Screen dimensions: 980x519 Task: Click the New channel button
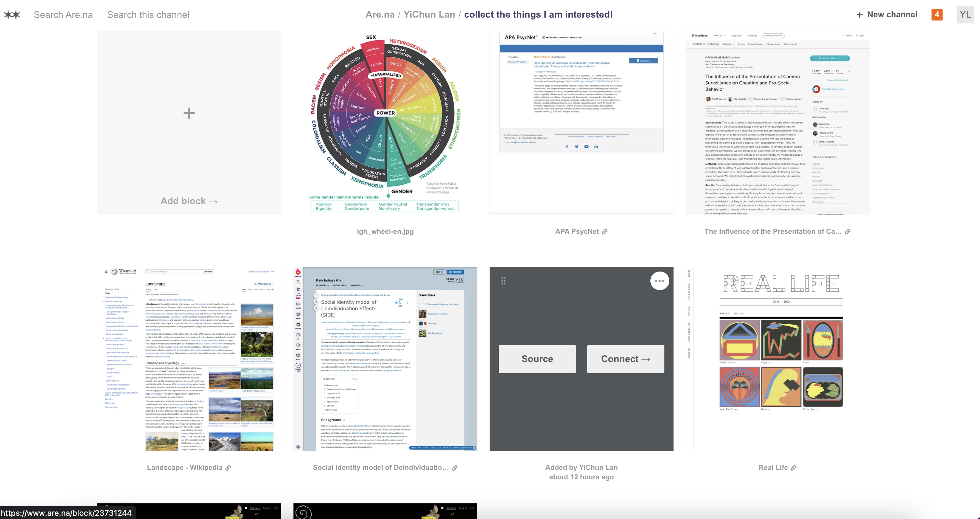(886, 15)
